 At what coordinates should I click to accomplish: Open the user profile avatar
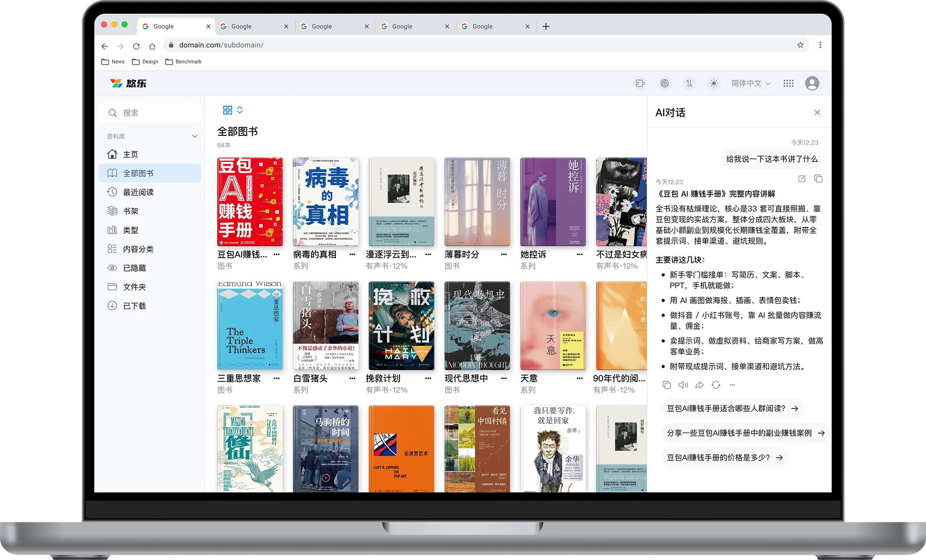click(812, 83)
